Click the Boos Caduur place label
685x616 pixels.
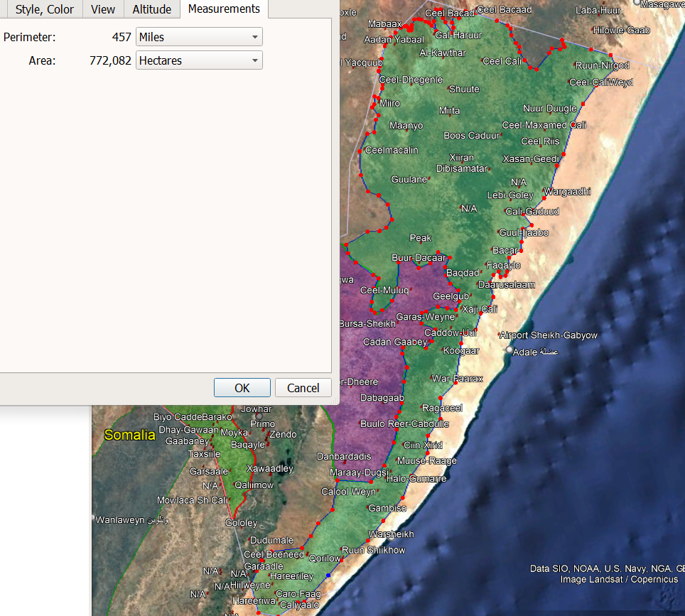(x=471, y=136)
